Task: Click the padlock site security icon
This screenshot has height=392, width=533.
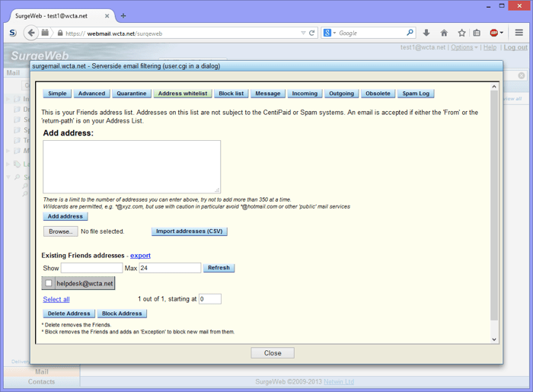Action: point(60,33)
